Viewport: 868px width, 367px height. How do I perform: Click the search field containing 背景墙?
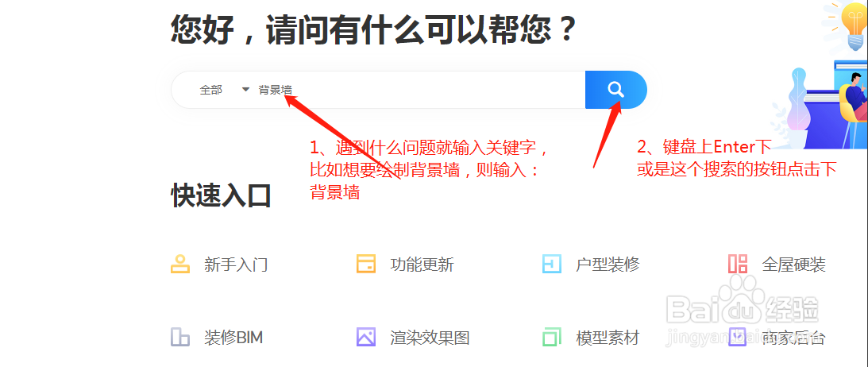(419, 91)
